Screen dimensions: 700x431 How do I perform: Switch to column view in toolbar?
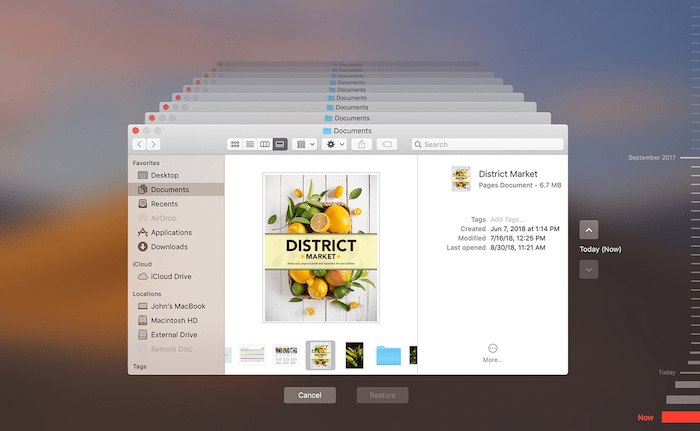coord(265,144)
